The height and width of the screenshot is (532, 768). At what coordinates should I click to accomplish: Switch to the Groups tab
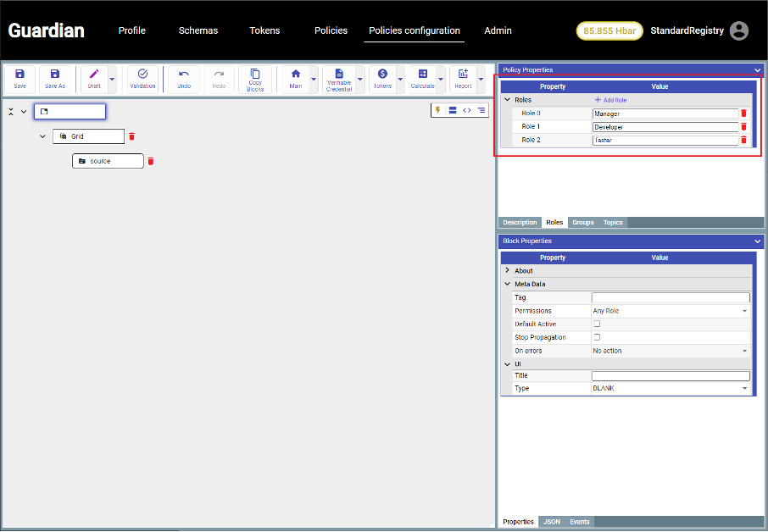(582, 223)
